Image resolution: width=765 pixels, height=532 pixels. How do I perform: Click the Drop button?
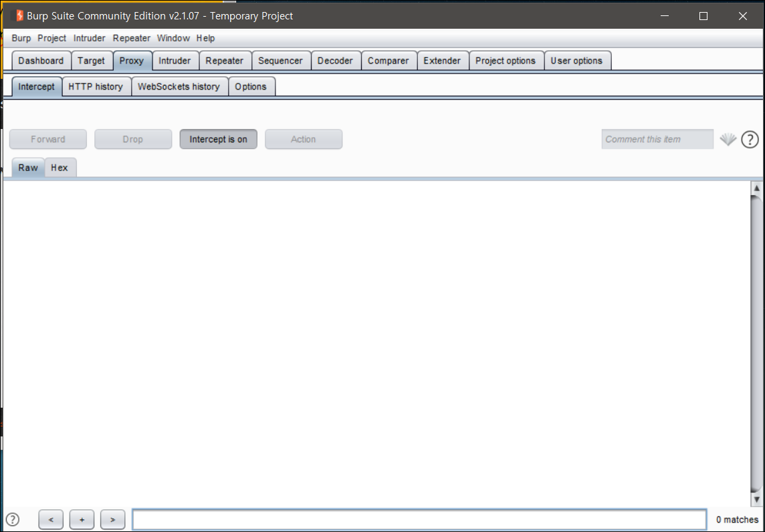(132, 139)
